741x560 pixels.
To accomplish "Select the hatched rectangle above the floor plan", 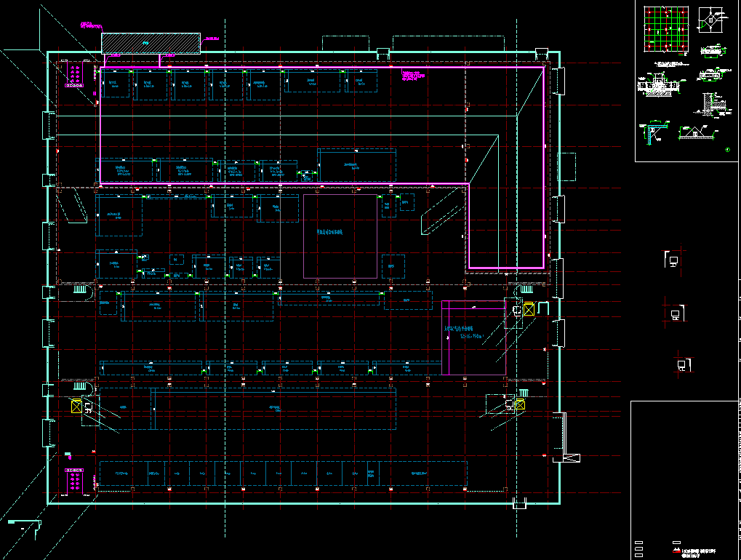I will (151, 44).
